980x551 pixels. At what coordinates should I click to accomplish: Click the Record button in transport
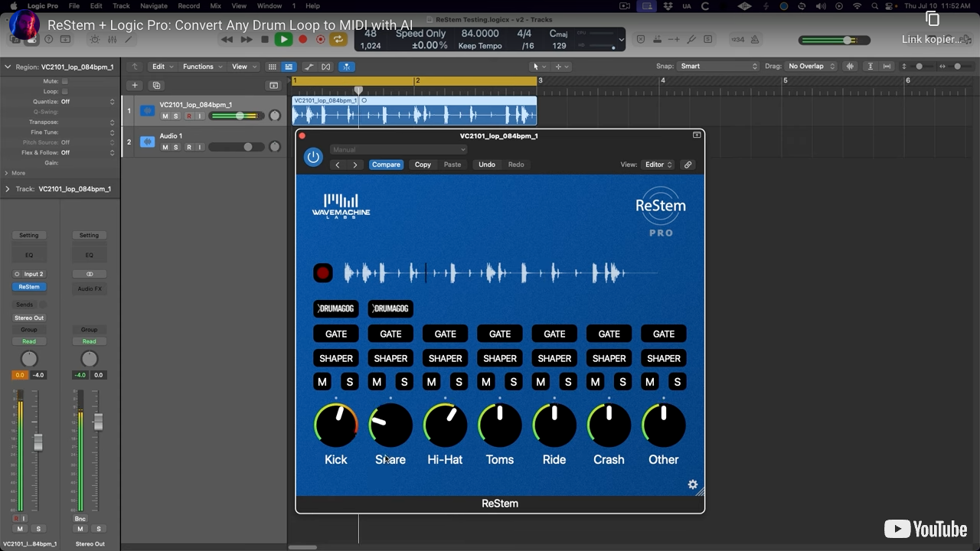coord(303,39)
